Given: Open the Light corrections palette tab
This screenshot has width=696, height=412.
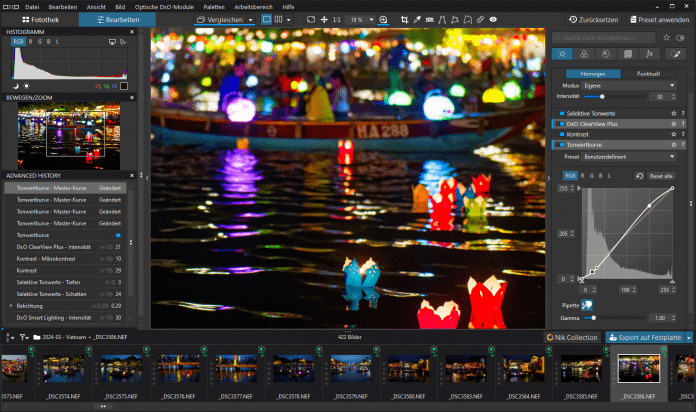Looking at the screenshot, I should point(562,54).
